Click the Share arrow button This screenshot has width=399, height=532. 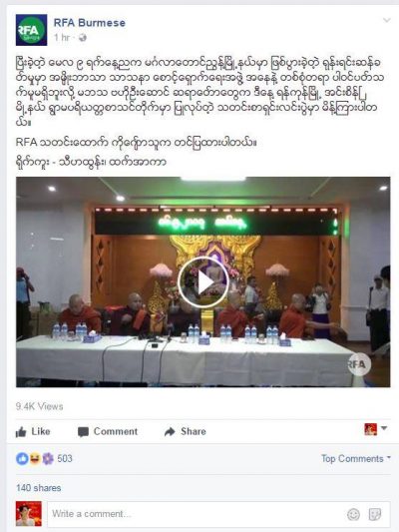click(186, 431)
